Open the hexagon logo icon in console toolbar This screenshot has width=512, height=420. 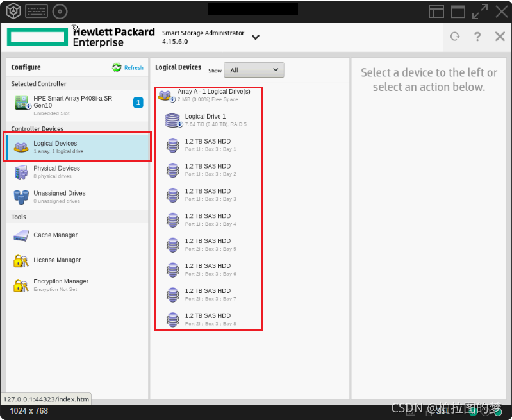click(13, 11)
